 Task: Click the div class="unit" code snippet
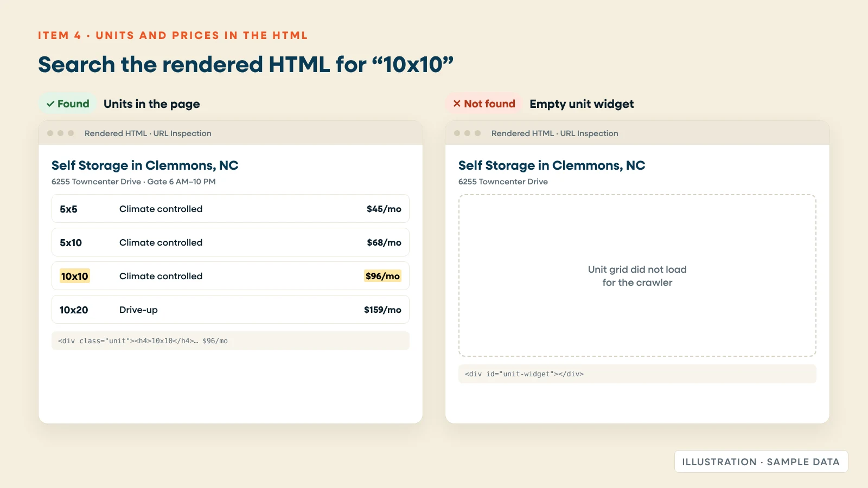(231, 341)
